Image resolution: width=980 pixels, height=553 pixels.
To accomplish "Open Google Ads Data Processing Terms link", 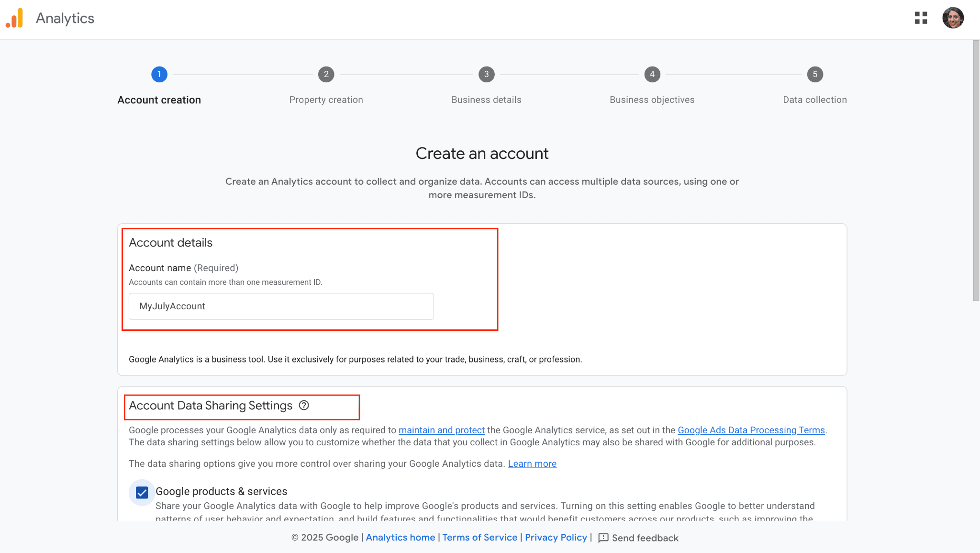I will pyautogui.click(x=751, y=430).
